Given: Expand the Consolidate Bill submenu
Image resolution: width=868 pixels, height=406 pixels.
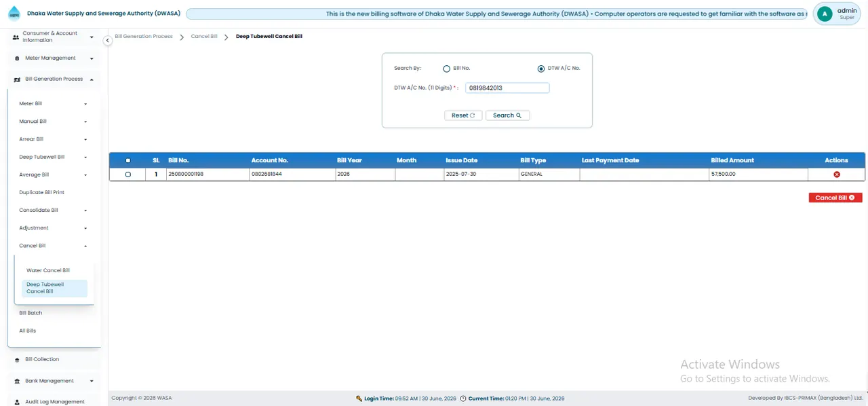Looking at the screenshot, I should click(85, 210).
